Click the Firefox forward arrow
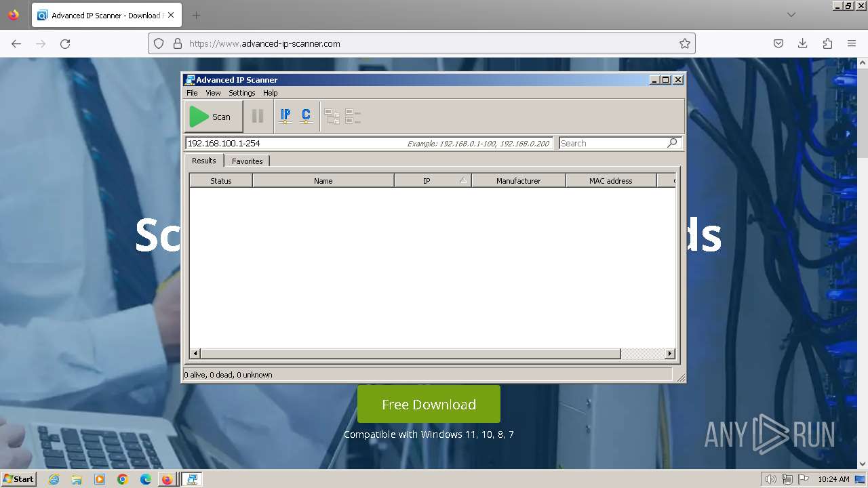The height and width of the screenshot is (488, 868). pos(41,43)
